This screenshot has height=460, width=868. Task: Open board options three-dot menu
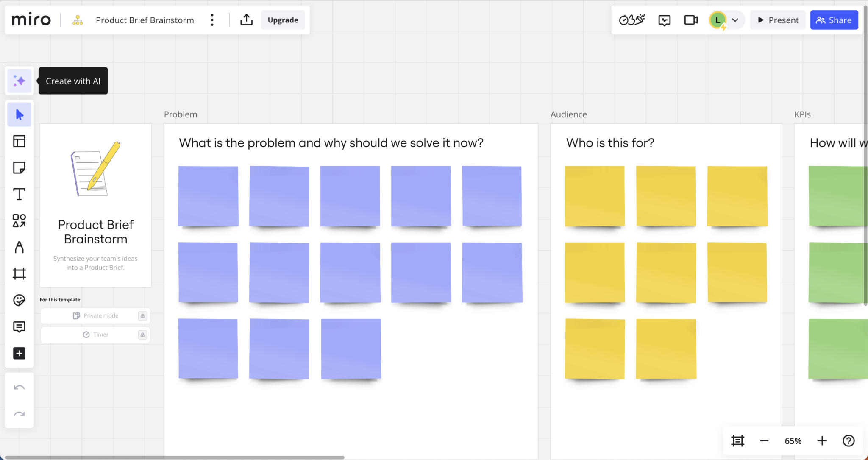coord(212,20)
